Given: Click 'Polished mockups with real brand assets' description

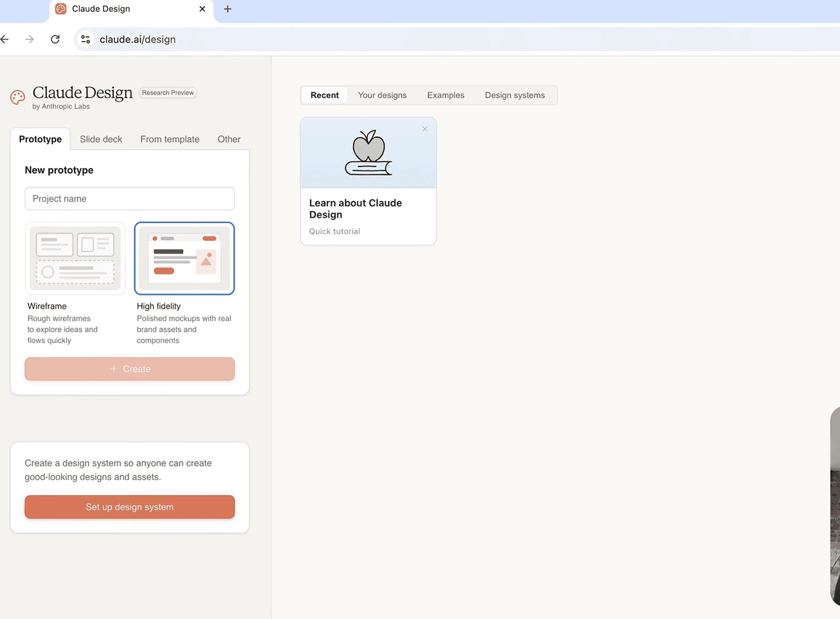Looking at the screenshot, I should [184, 329].
